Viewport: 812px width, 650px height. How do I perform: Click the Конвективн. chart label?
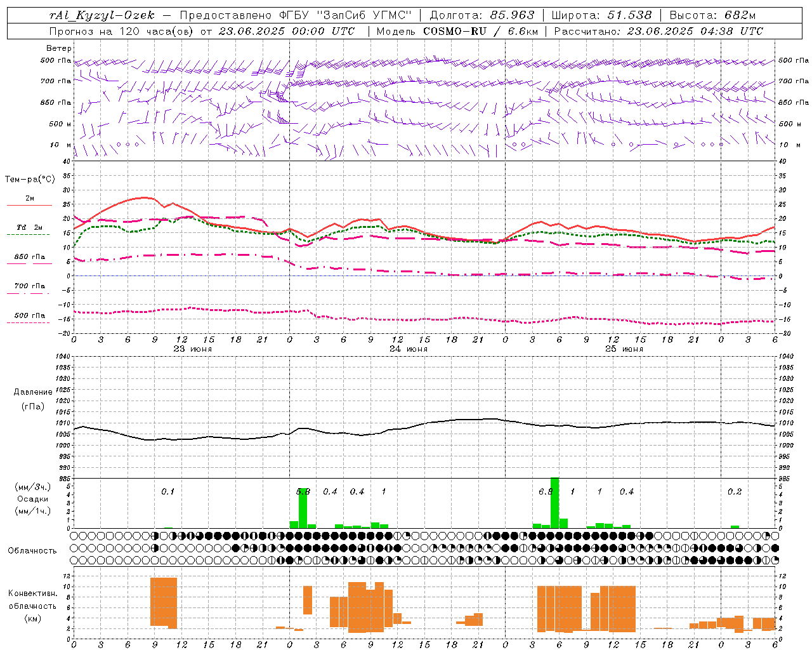coord(33,594)
